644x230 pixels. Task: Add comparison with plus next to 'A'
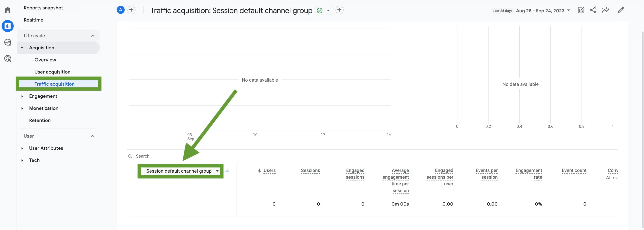pos(131,10)
